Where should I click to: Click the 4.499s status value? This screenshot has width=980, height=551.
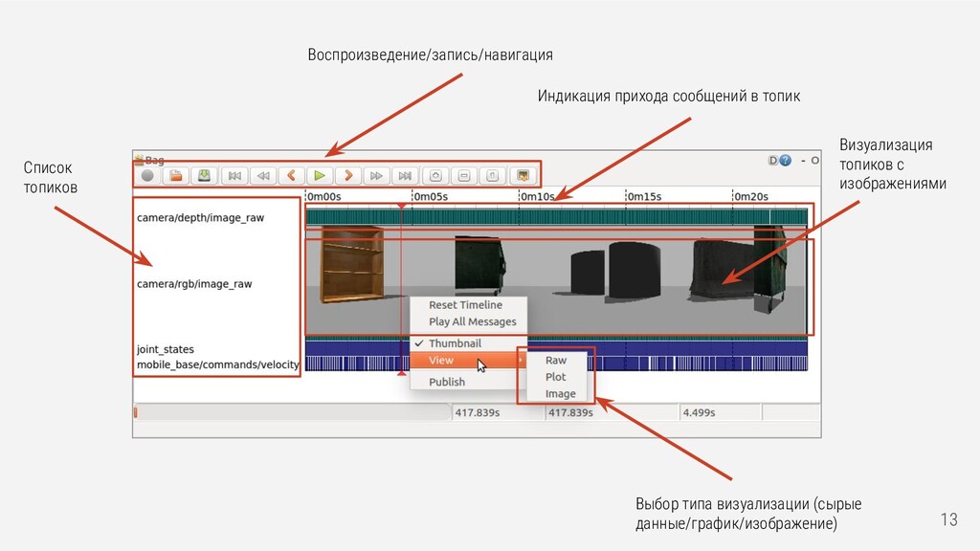coord(699,412)
